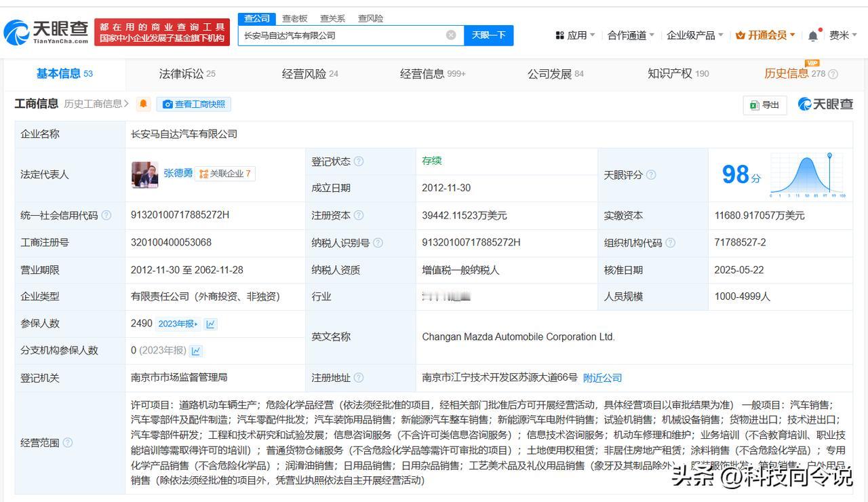This screenshot has height=502, width=868.
Task: Switch to the 历史信息 tab
Action: 795,73
